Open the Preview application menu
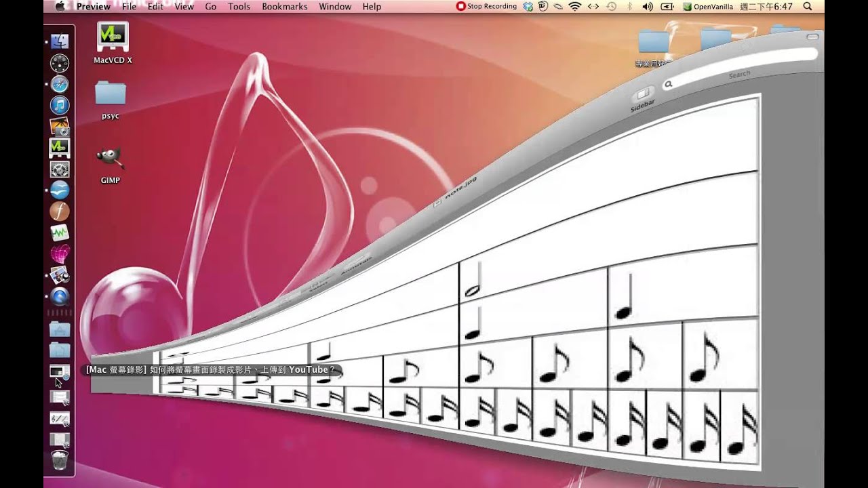The image size is (868, 488). pos(94,6)
